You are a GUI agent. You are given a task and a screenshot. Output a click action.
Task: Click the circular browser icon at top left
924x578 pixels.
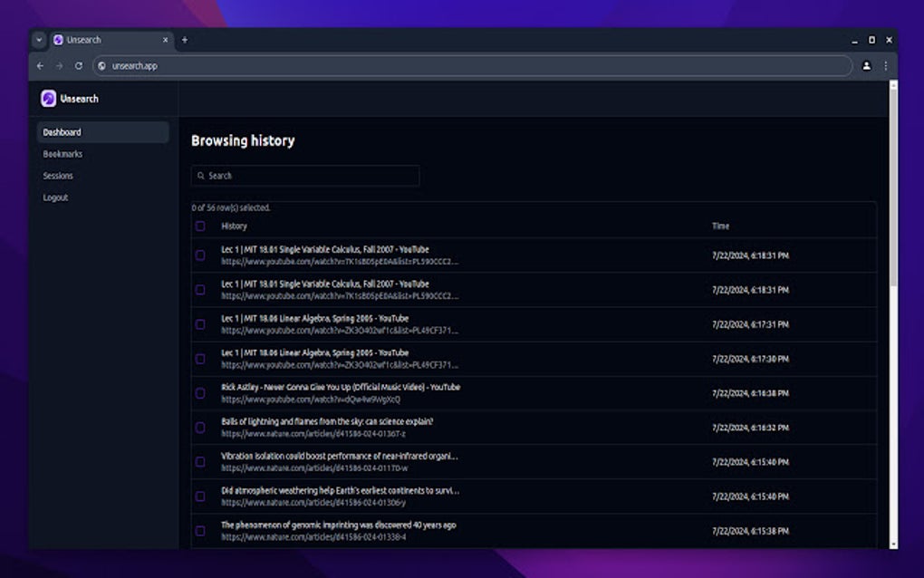[37, 40]
